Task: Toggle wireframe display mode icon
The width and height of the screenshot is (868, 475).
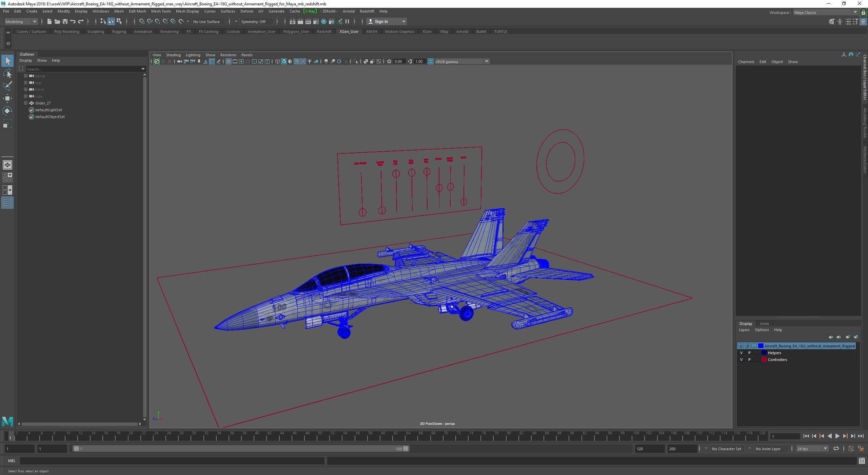Action: 276,61
